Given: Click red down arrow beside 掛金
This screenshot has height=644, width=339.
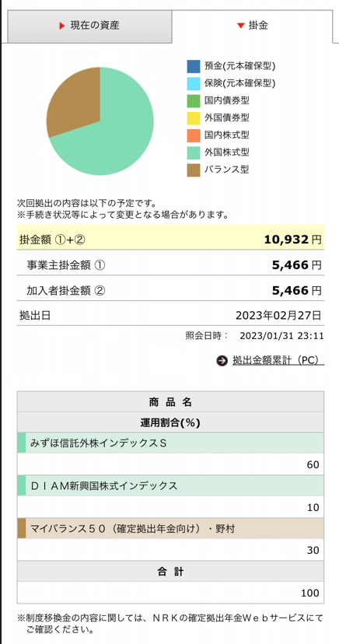Looking at the screenshot, I should click(x=240, y=26).
